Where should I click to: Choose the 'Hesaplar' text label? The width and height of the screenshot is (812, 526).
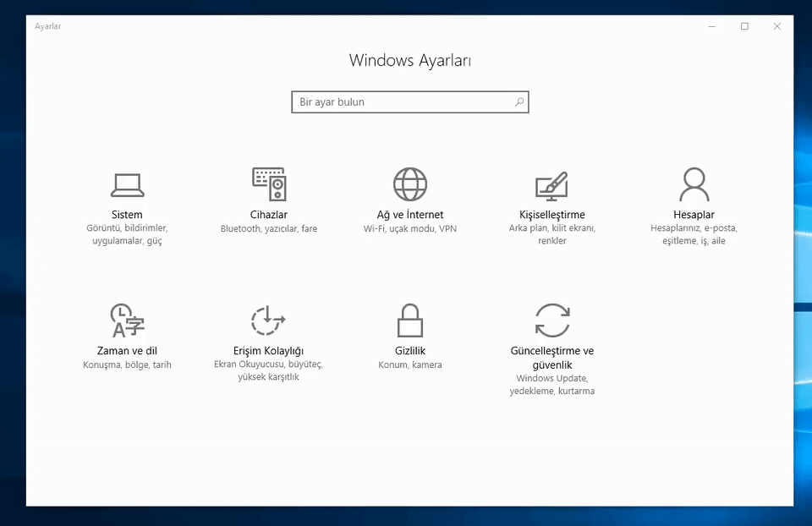[694, 215]
